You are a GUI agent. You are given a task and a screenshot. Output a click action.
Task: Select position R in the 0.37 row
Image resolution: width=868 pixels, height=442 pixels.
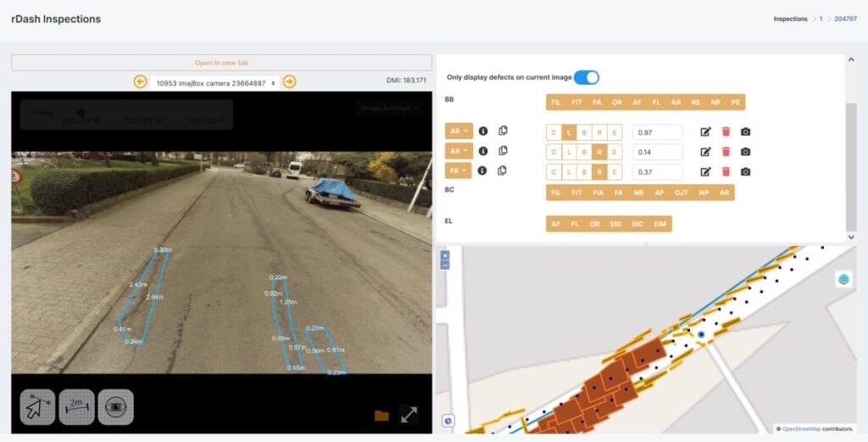pyautogui.click(x=599, y=172)
